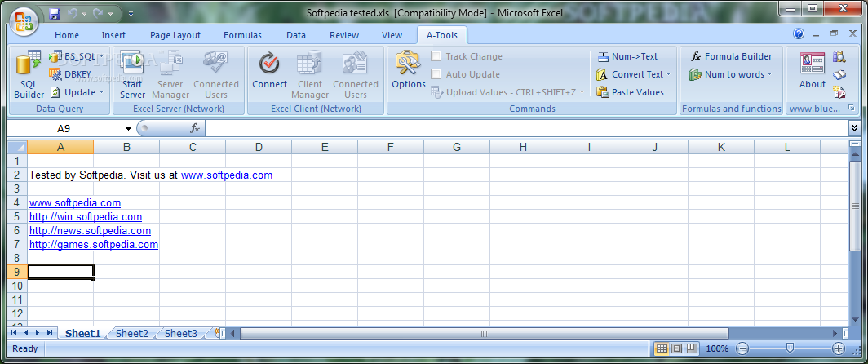Screen dimensions: 868x364
Task: Open the Client Manager
Action: [x=310, y=74]
